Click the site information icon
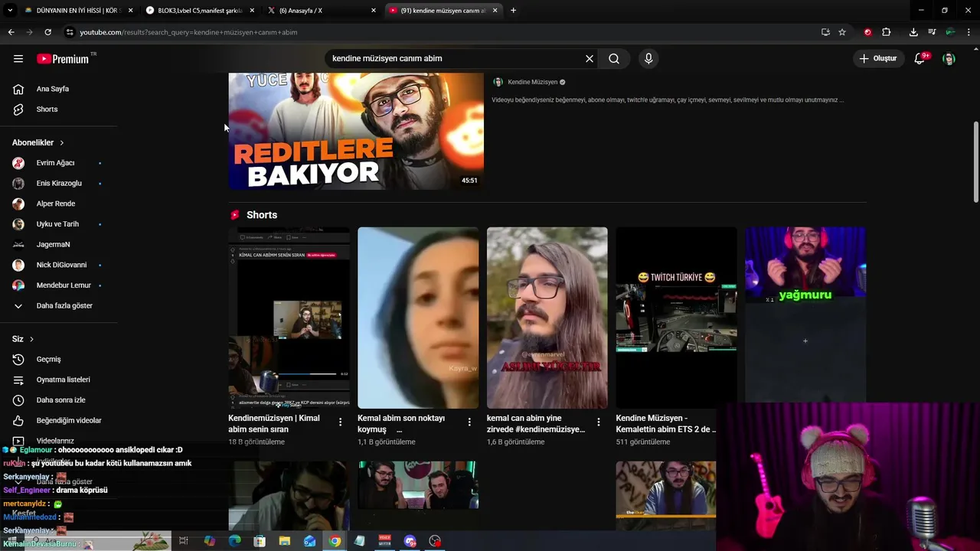This screenshot has height=551, width=980. click(70, 32)
